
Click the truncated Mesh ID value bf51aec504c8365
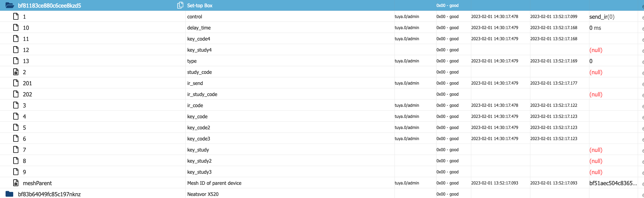point(613,183)
